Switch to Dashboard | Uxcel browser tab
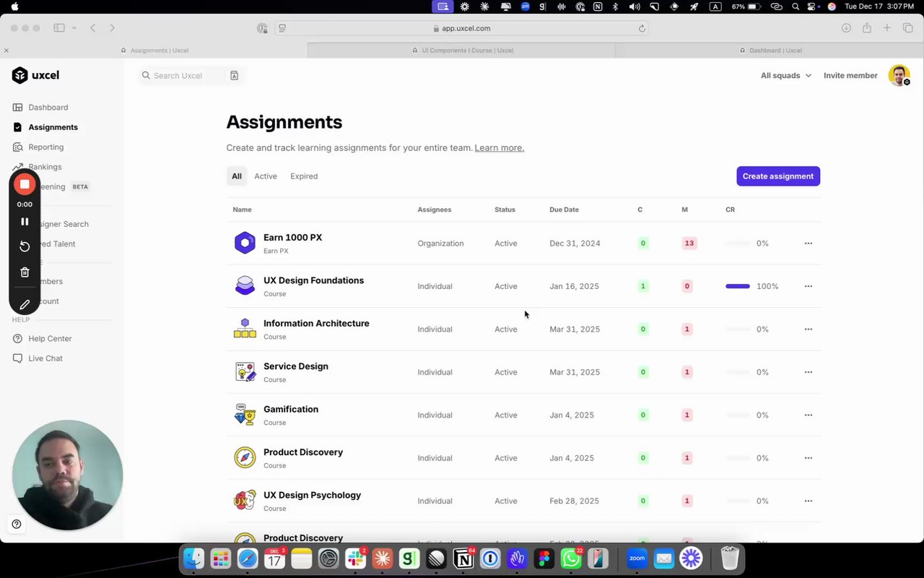 pyautogui.click(x=770, y=51)
